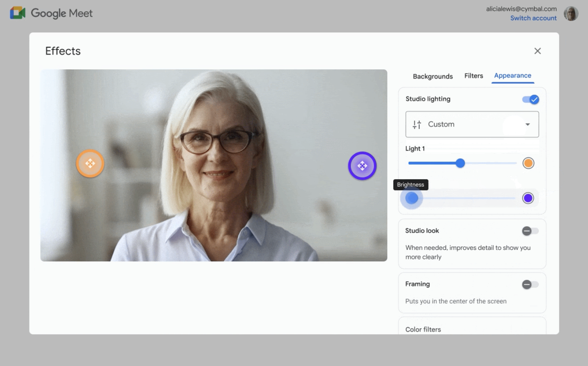Click the Brightness tooltip label
Viewport: 588px width, 366px height.
pyautogui.click(x=411, y=185)
